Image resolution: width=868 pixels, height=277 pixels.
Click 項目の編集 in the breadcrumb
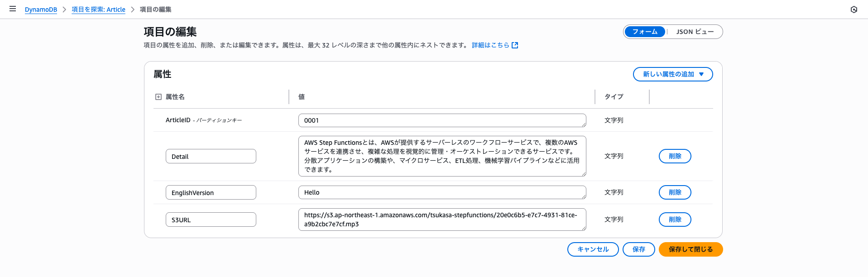(155, 10)
